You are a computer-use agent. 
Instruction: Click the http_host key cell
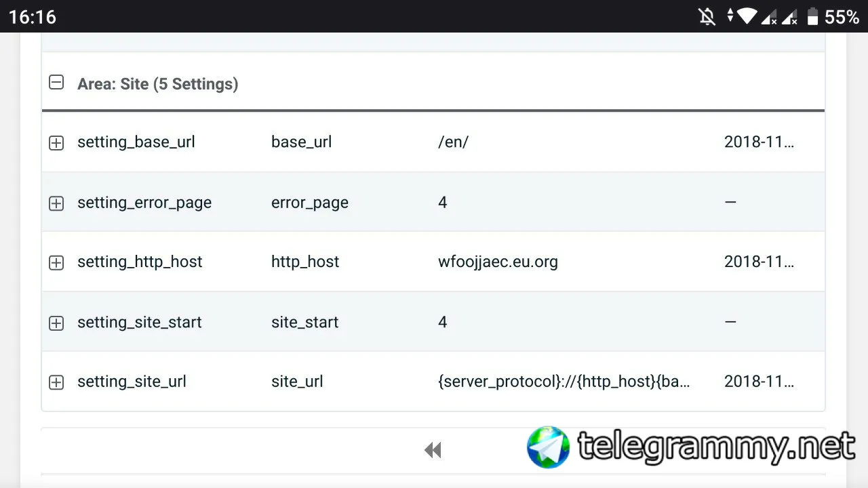[x=305, y=262]
